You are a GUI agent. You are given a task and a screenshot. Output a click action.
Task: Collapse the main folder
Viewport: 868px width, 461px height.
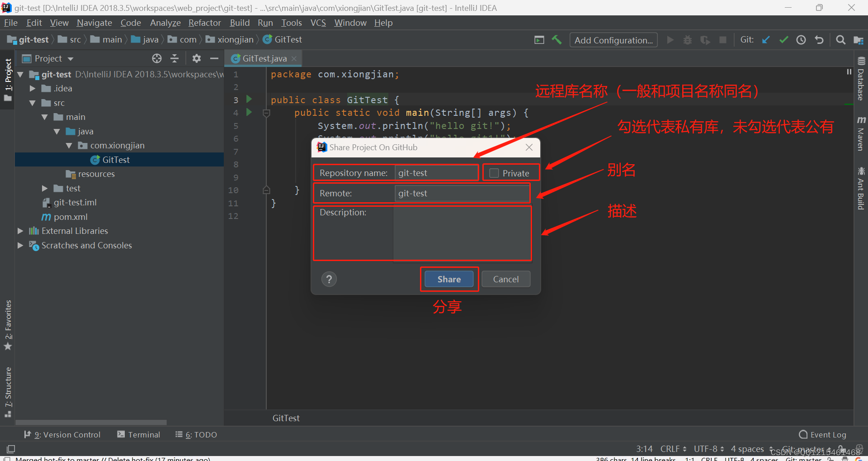[45, 117]
